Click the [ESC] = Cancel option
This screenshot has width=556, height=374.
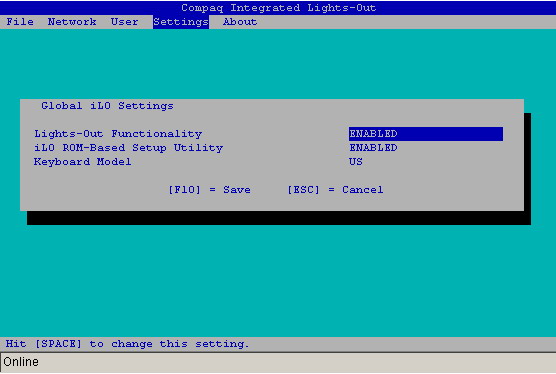point(335,190)
